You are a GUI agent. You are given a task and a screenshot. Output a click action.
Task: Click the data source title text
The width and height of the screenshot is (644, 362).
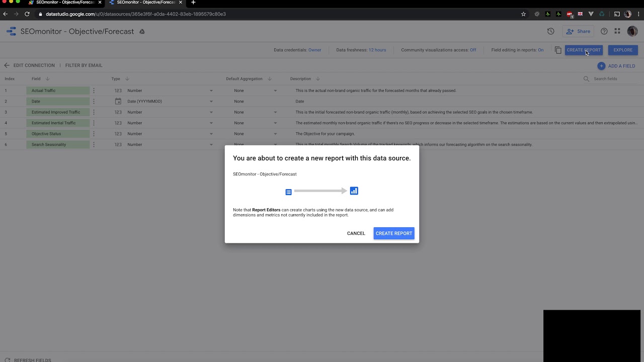77,31
